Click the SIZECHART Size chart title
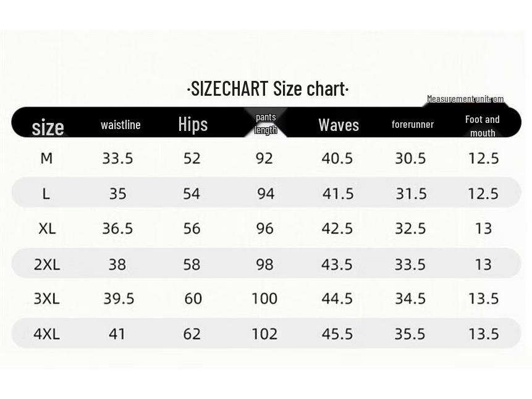This screenshot has height=399, width=532. [268, 89]
